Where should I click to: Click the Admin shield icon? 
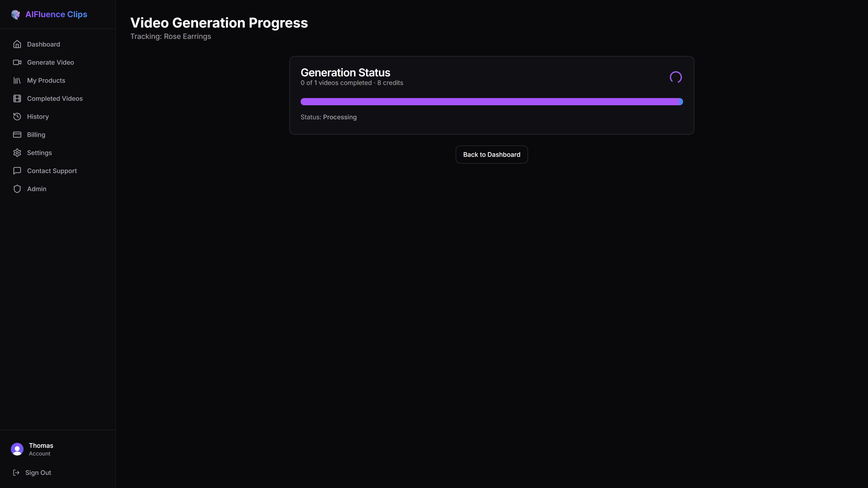click(x=17, y=189)
